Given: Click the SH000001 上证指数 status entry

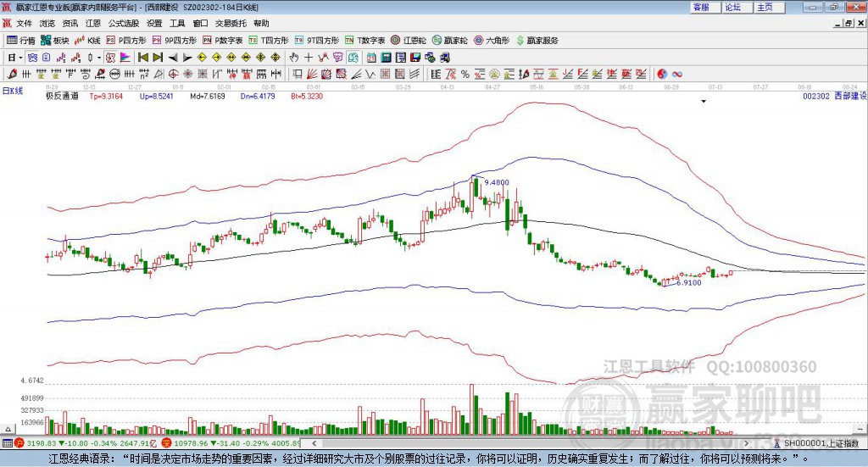Looking at the screenshot, I should pyautogui.click(x=821, y=443).
